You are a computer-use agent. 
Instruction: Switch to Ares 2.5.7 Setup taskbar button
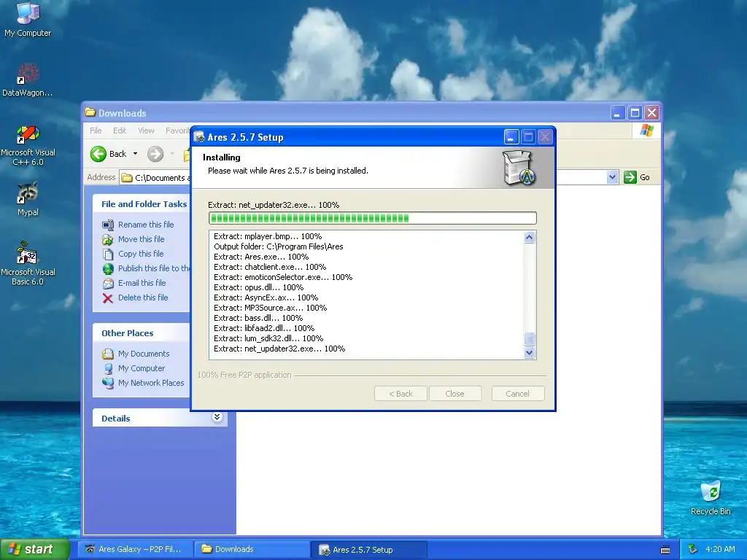(369, 550)
